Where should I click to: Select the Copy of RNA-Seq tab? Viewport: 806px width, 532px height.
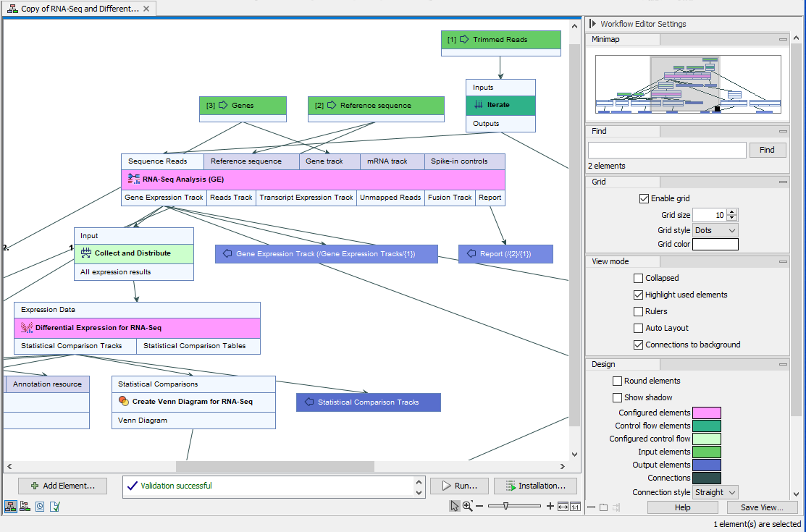click(72, 9)
